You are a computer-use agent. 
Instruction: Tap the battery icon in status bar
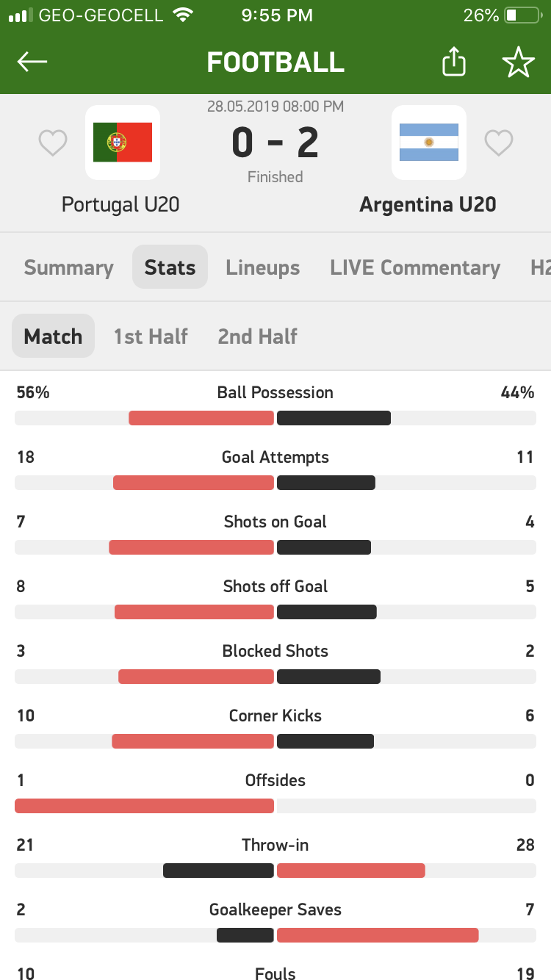[x=522, y=15]
